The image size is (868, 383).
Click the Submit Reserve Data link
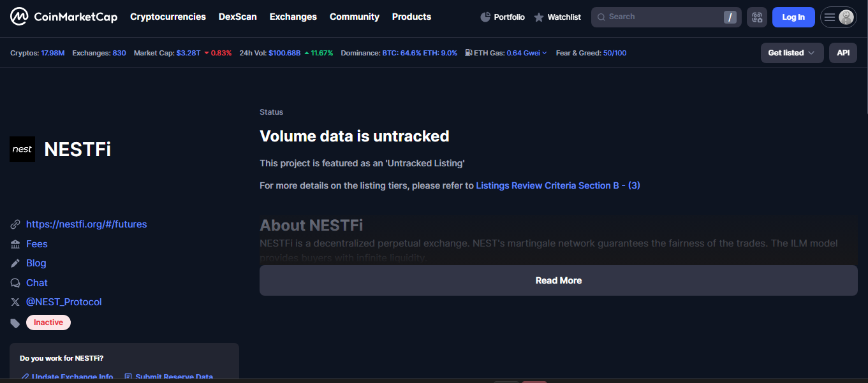(169, 377)
